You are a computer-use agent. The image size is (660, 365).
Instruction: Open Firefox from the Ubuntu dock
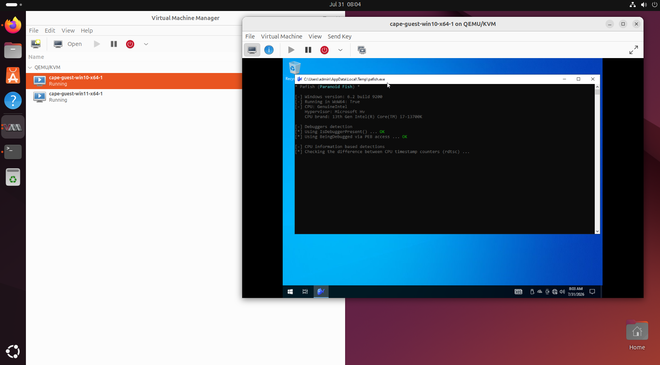tap(13, 25)
